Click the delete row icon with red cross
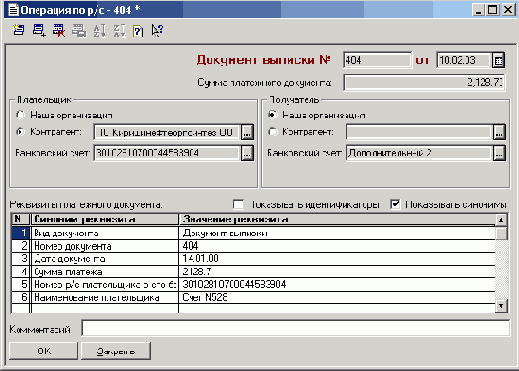519x371 pixels. pyautogui.click(x=59, y=30)
